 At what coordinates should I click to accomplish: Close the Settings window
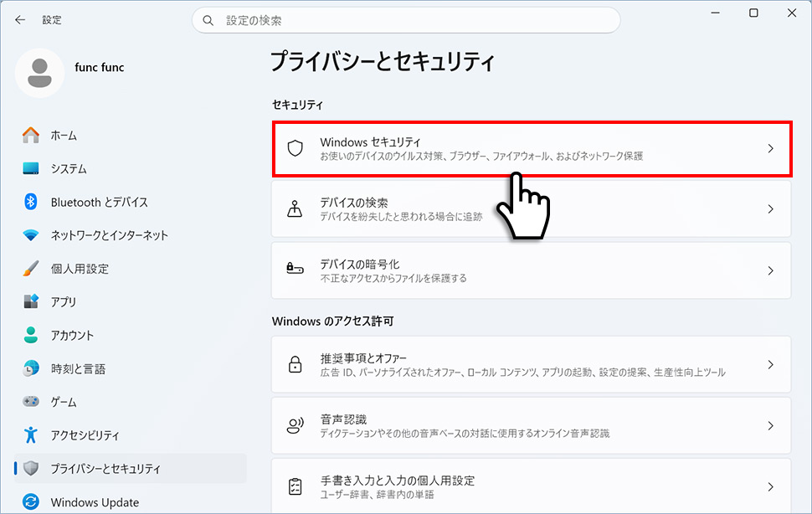click(792, 13)
